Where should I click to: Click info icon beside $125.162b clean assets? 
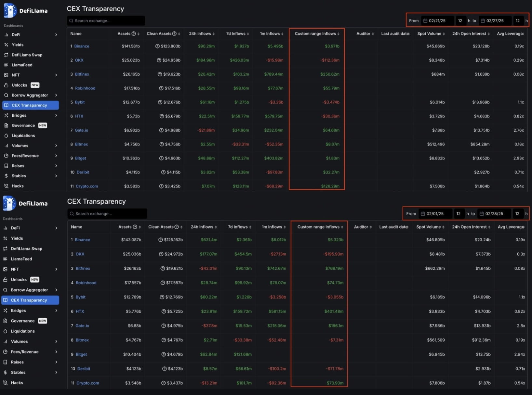pos(161,240)
